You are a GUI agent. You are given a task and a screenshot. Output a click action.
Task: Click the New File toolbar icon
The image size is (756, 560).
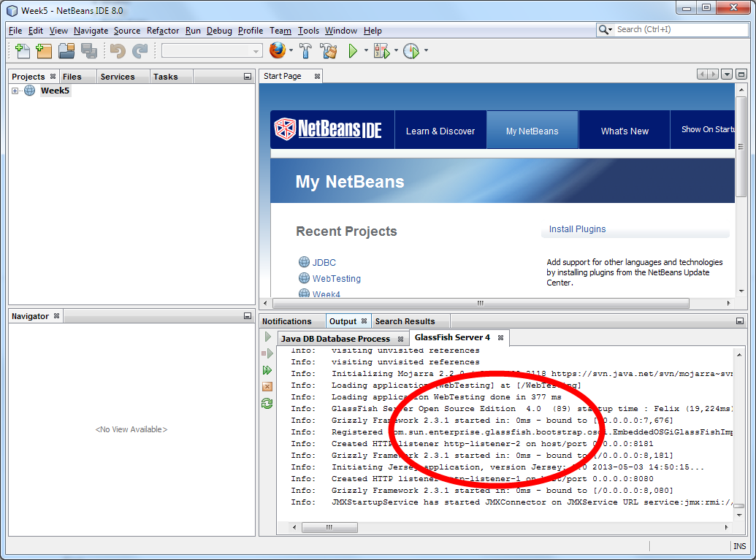point(23,51)
